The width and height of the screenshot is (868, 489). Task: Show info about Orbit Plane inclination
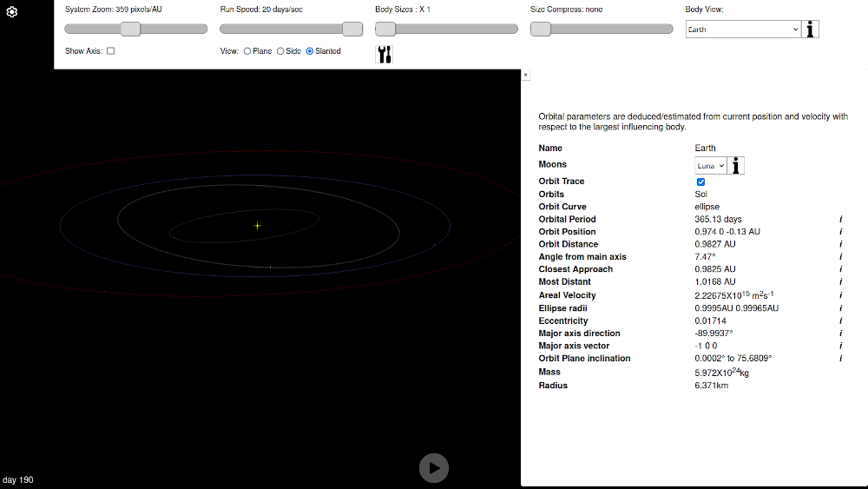(840, 359)
